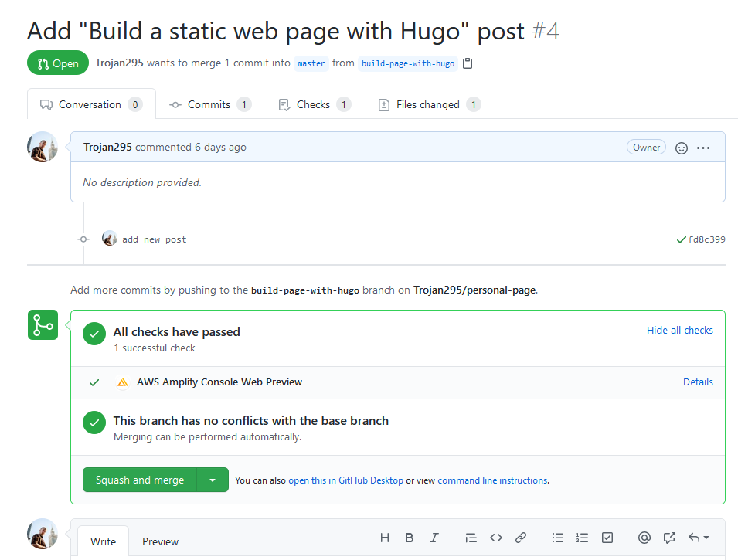Insert a heading with the H icon
Viewport: 738px width, 560px height.
pyautogui.click(x=385, y=538)
